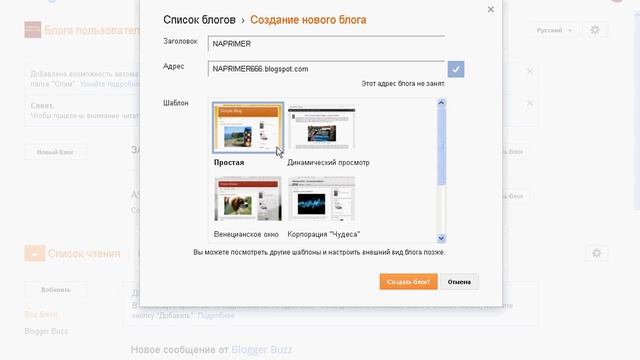Screen dimensions: 640x360
Task: Click the Венецианское окно template label
Action: (246, 234)
